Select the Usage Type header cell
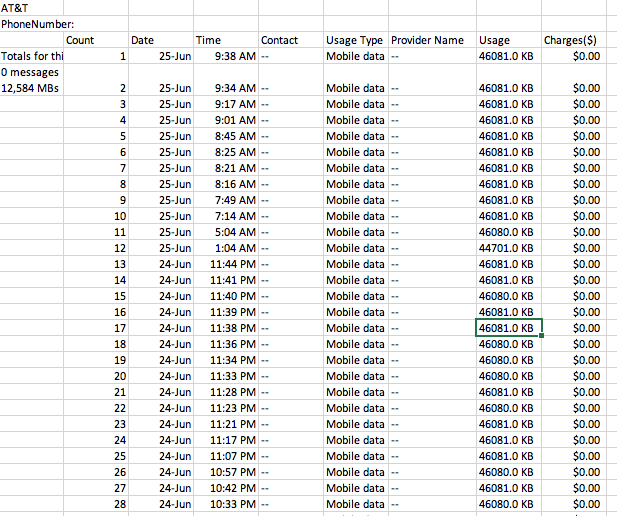Screen dimensions: 617x516 click(354, 40)
